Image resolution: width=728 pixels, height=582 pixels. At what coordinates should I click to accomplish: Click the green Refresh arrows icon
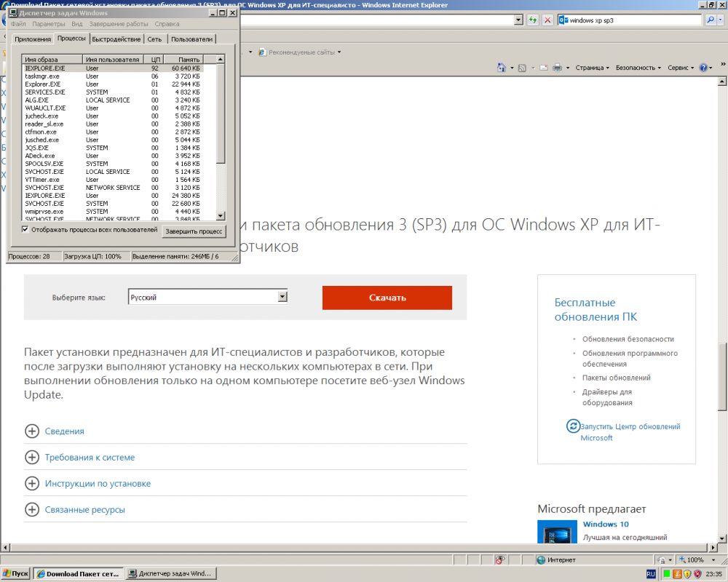[533, 20]
